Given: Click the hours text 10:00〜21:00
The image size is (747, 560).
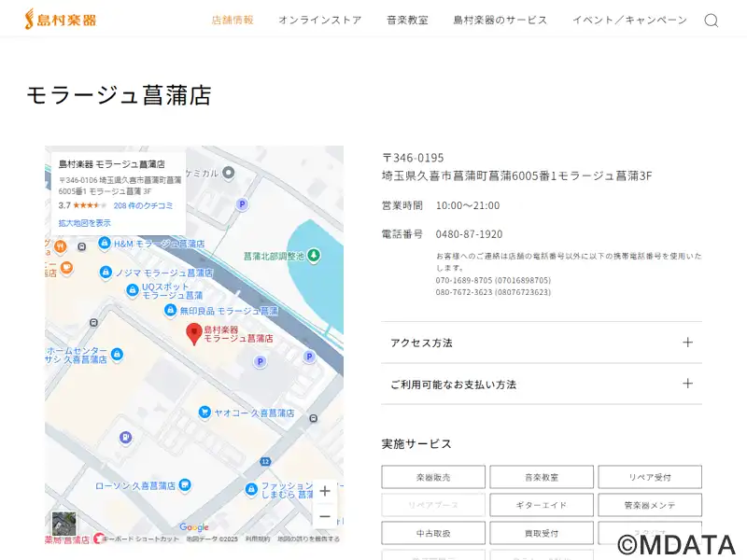Looking at the screenshot, I should tap(468, 205).
